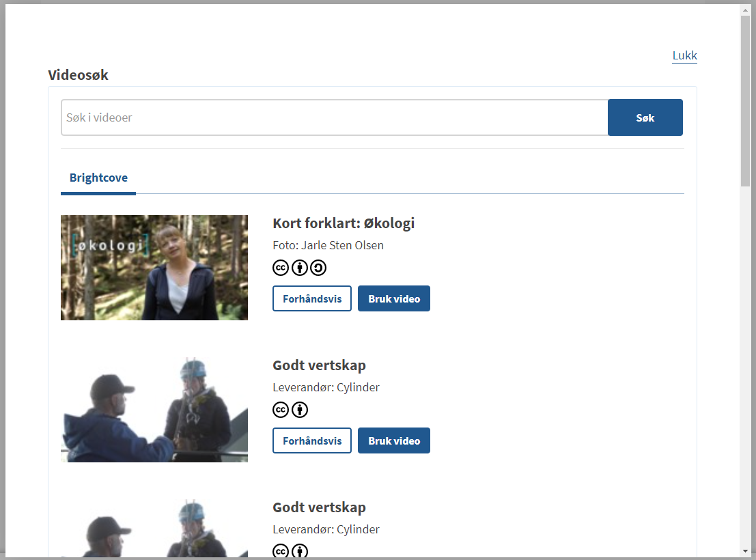Viewport: 756px width, 560px height.
Task: Click the first Godt vertskap title
Action: pos(319,365)
